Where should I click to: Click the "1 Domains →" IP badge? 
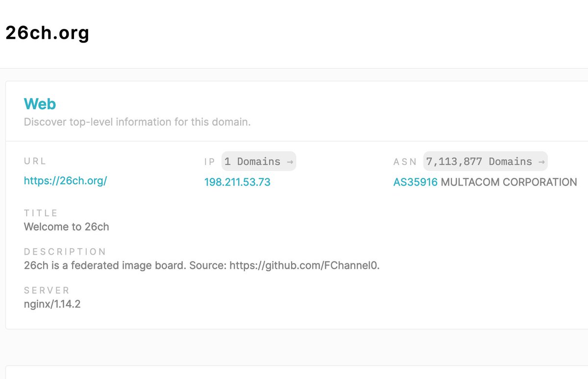point(259,162)
